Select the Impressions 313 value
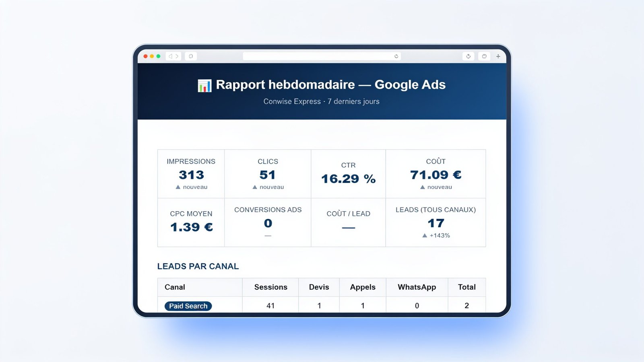This screenshot has height=362, width=644. click(x=191, y=175)
